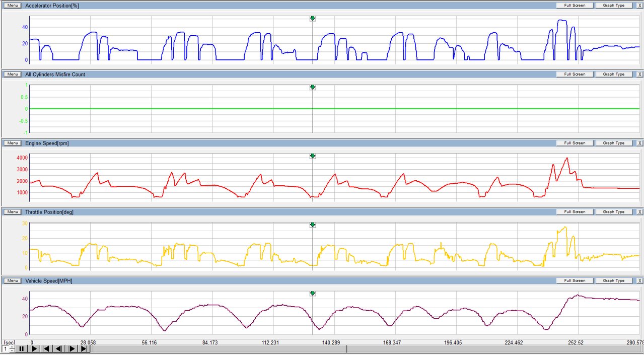Show Accelerator Position graph in Full Screen
644x355 pixels.
point(575,5)
